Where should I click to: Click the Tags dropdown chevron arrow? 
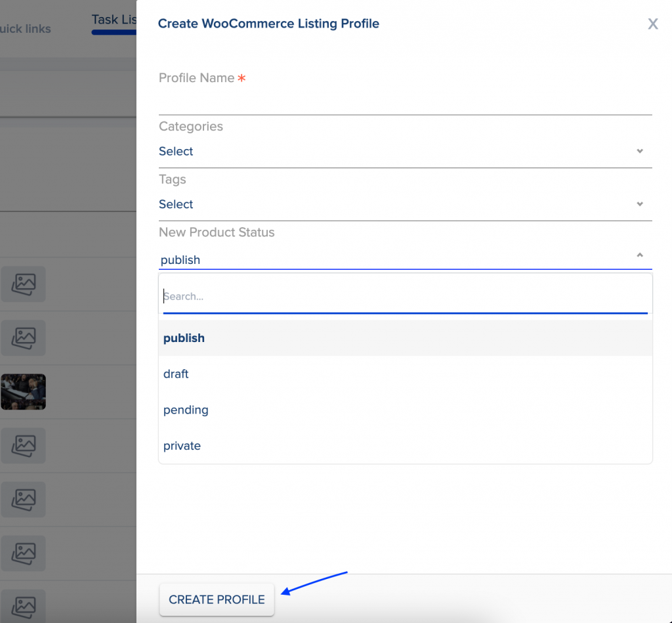pos(639,204)
